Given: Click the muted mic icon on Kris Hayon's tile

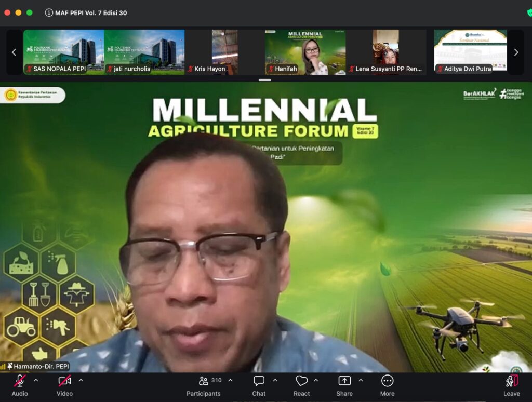Looking at the screenshot, I should point(190,69).
